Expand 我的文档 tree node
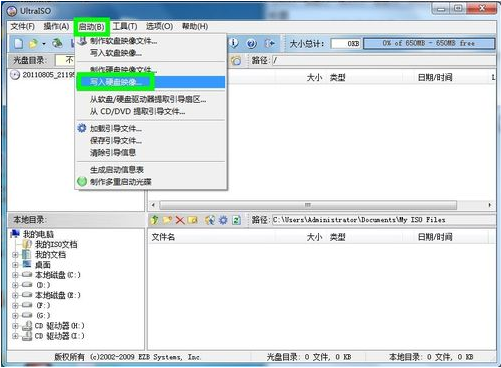 [15, 255]
